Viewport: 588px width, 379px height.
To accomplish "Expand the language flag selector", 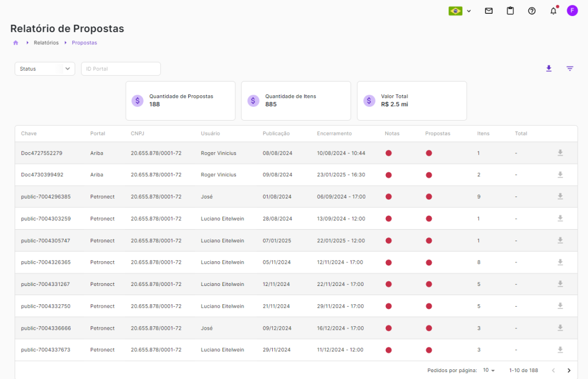I will tap(460, 11).
